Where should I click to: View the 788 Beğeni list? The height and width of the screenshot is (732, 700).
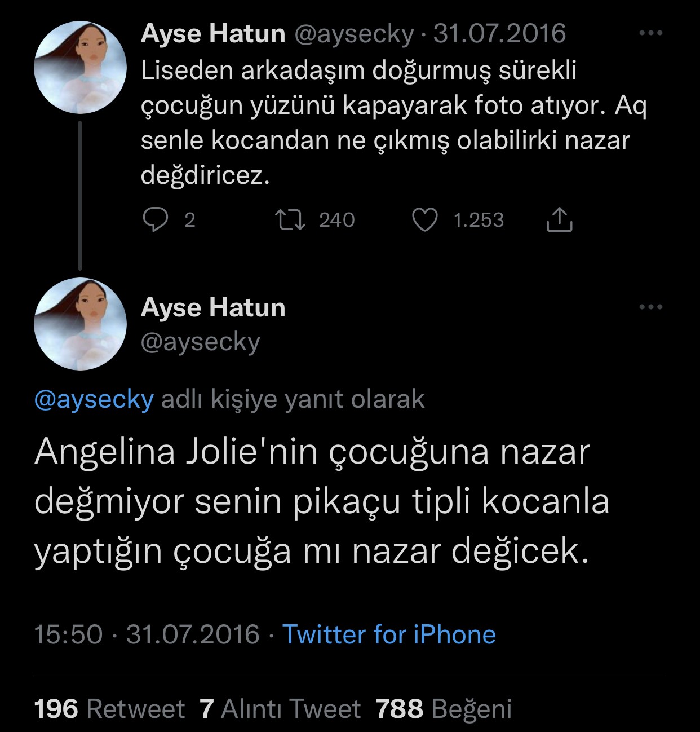click(444, 709)
